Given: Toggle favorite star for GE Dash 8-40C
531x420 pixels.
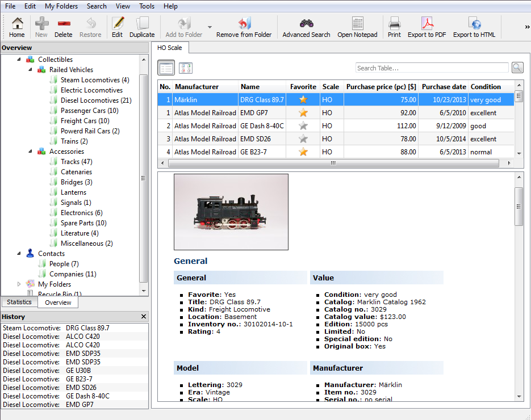Looking at the screenshot, I should [303, 126].
